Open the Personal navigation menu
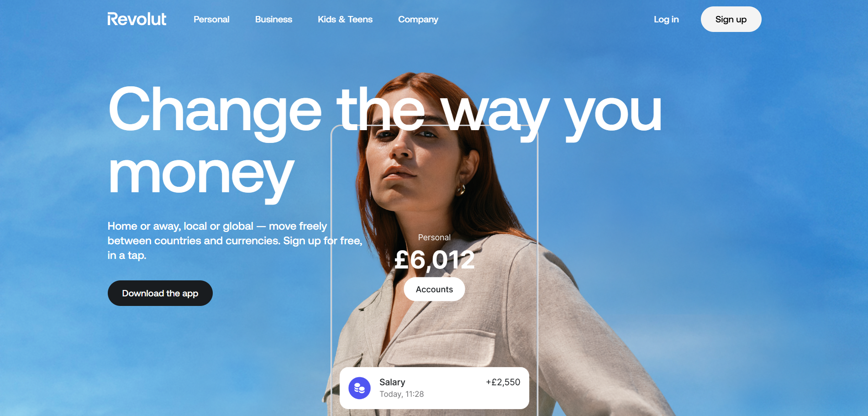 pos(211,19)
